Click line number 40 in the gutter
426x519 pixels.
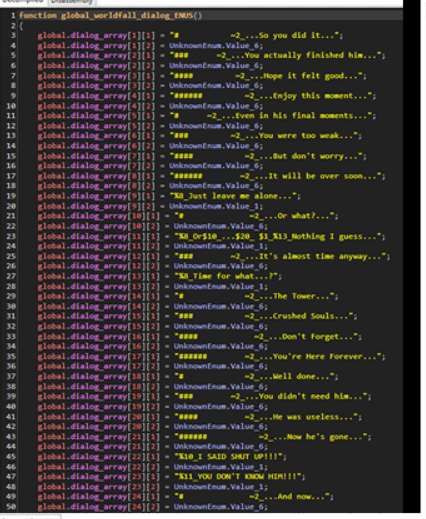point(11,407)
